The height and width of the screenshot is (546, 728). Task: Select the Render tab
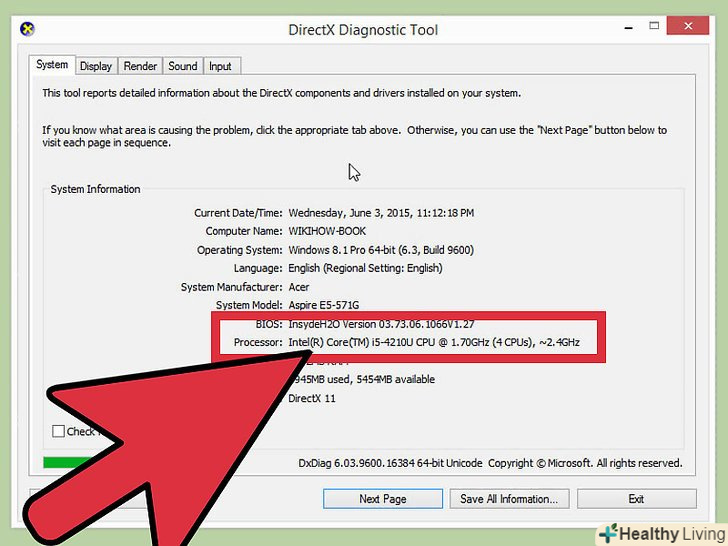[140, 67]
